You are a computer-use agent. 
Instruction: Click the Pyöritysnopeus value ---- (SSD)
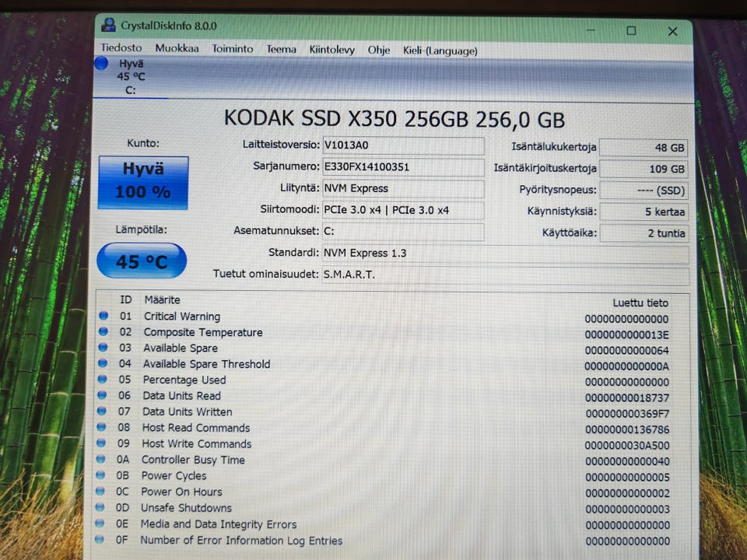tap(644, 191)
